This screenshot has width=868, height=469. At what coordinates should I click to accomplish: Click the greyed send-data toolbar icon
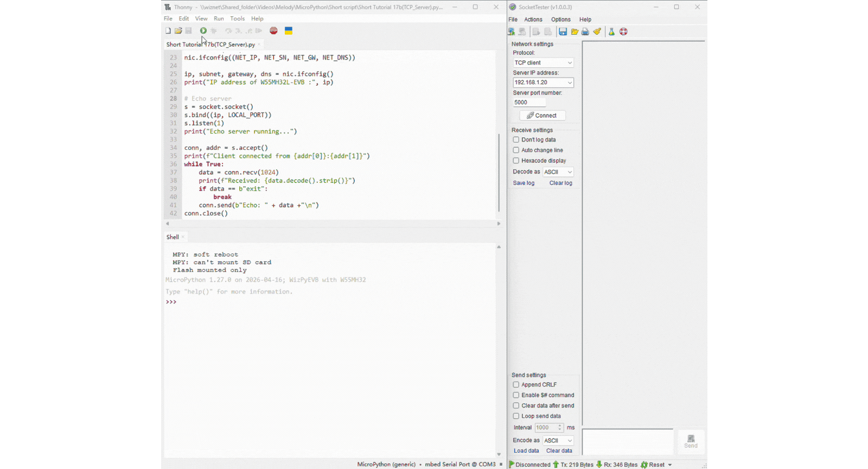tap(536, 31)
